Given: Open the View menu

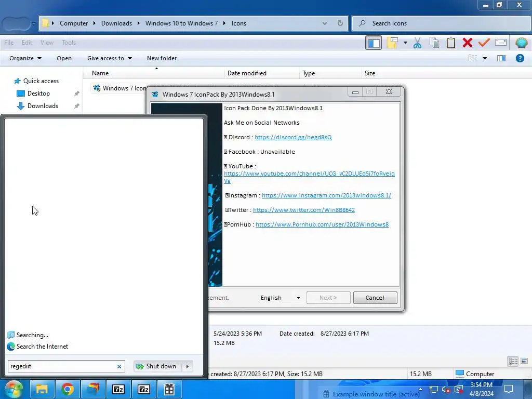Looking at the screenshot, I should pos(47,43).
